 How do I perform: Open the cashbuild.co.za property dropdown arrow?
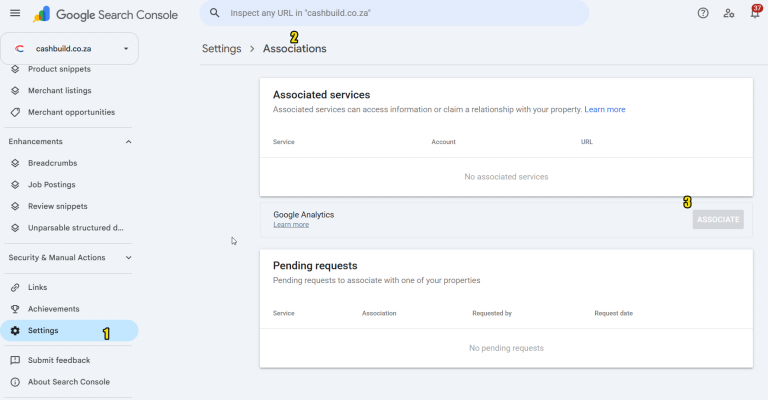pyautogui.click(x=126, y=48)
